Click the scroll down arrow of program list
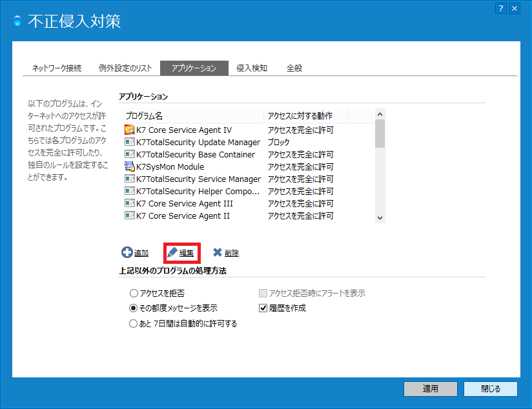Screen dimensions: 532x409 380,218
